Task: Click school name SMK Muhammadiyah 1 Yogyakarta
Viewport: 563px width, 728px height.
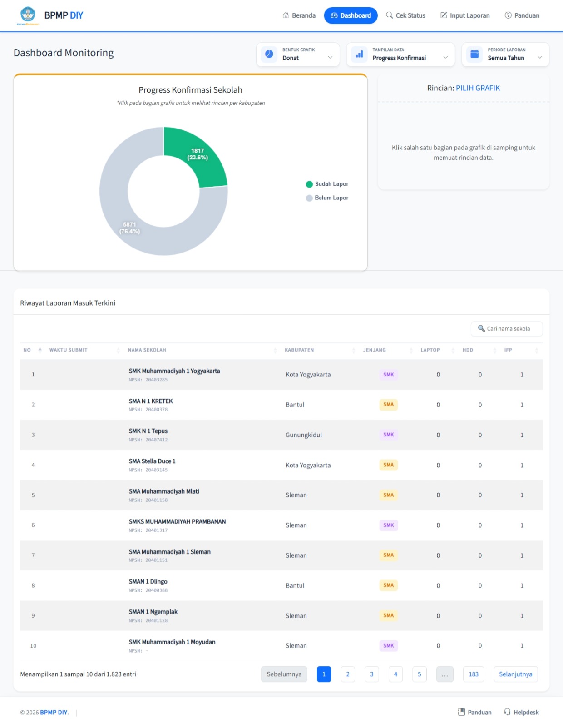Action: (174, 371)
